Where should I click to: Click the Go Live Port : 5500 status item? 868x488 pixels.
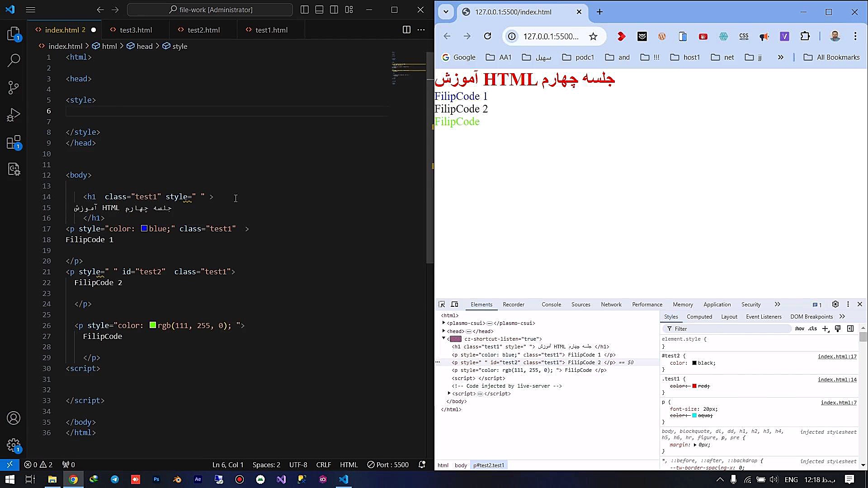click(x=388, y=465)
